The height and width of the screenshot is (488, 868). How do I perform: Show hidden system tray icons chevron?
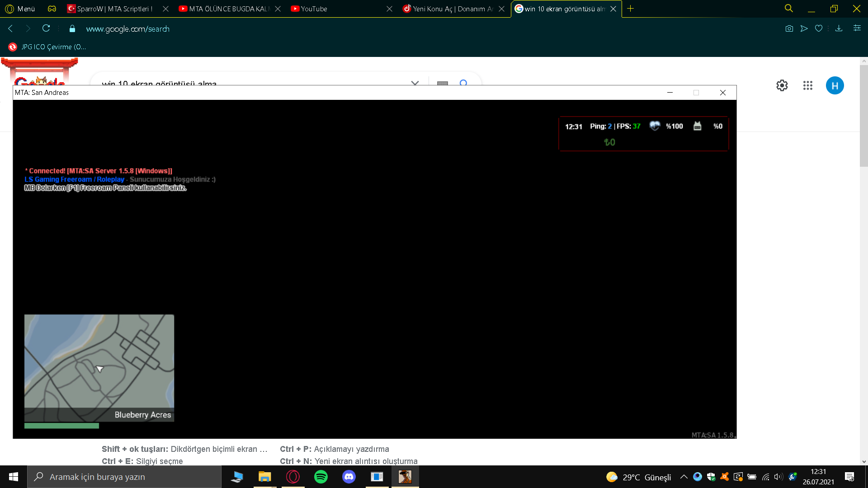pos(684,477)
